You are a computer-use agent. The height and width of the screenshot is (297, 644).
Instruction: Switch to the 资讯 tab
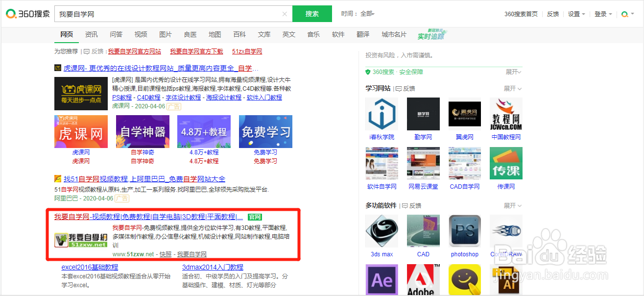(x=91, y=34)
